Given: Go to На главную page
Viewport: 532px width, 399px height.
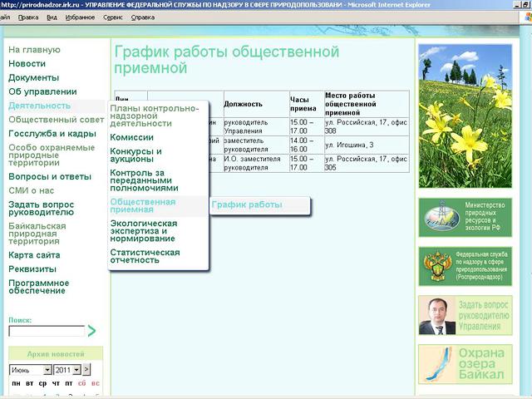Looking at the screenshot, I should pos(34,50).
